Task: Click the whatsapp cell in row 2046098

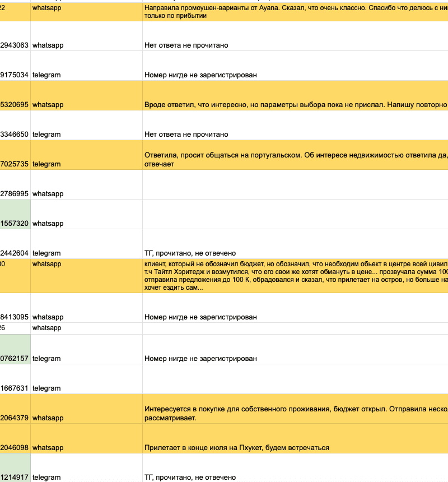Action: (x=86, y=438)
